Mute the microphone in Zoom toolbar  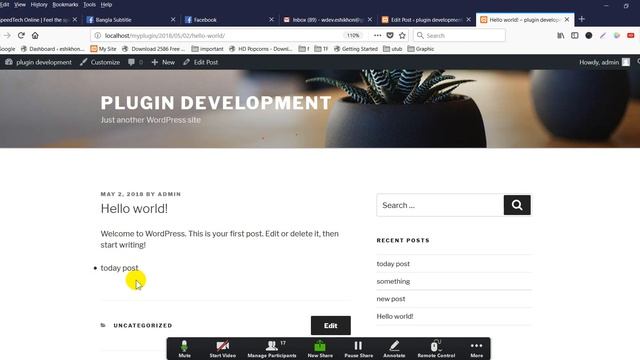pos(184,349)
